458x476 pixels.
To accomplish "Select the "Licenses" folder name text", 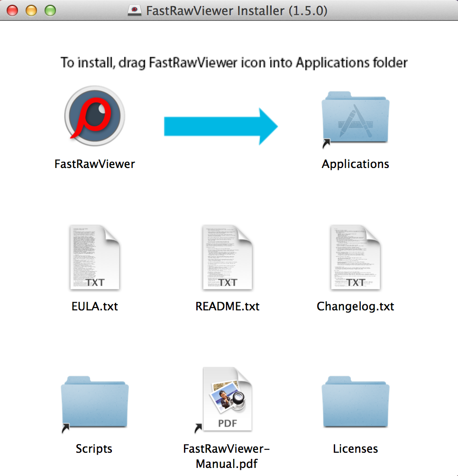I will tap(356, 449).
